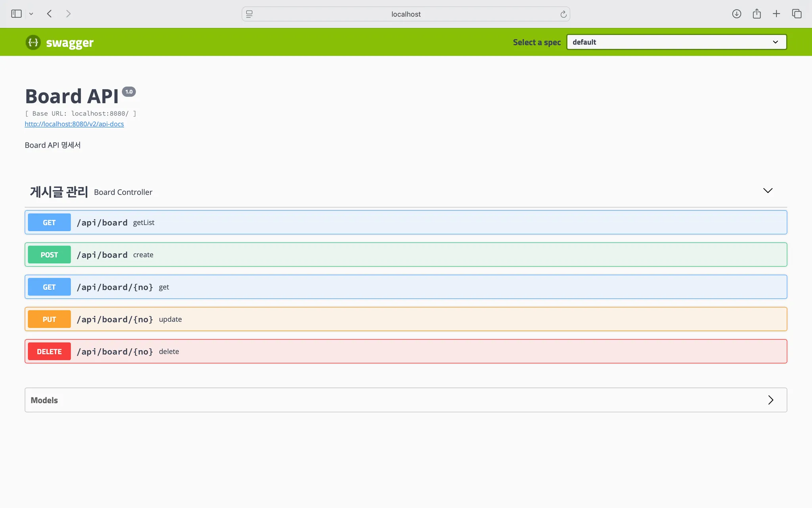
Task: Collapse the Board Controller section chevron
Action: pos(768,191)
